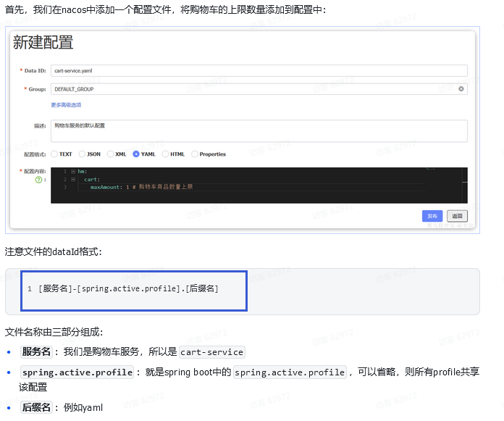Click the code editor vertical scrollbar

click(x=465, y=186)
